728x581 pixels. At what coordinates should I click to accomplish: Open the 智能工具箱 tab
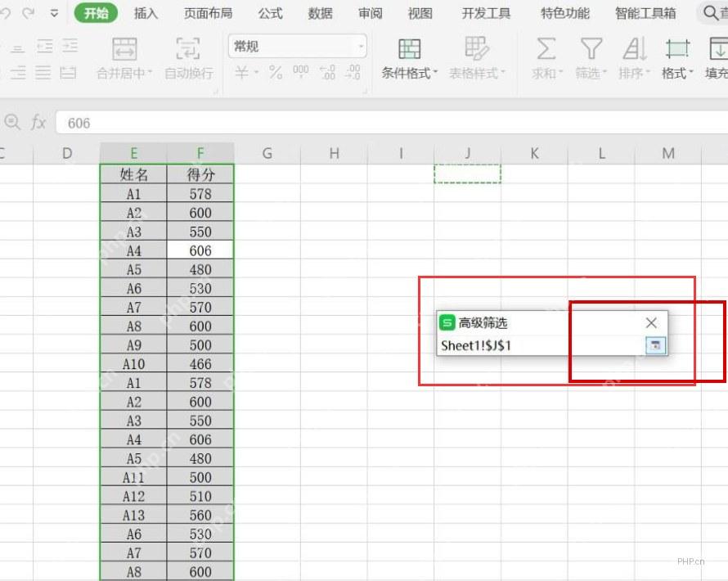tap(645, 13)
